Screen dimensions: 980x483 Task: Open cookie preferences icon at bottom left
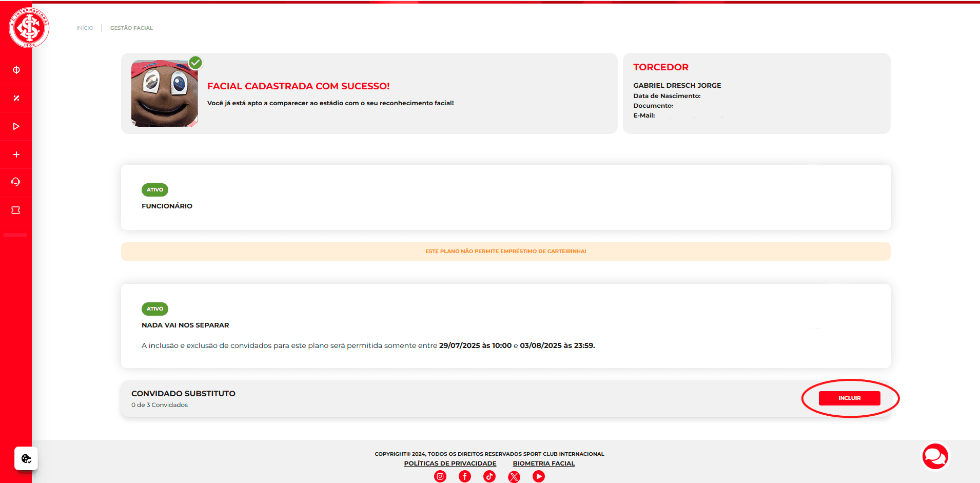26,458
